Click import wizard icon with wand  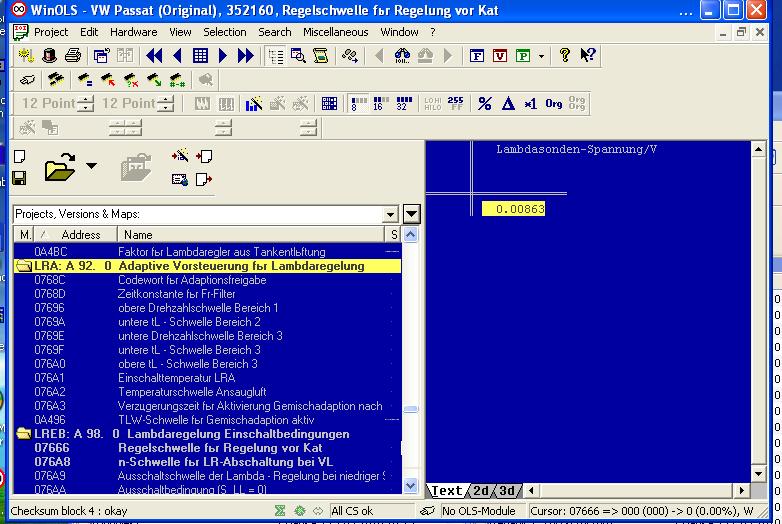180,156
